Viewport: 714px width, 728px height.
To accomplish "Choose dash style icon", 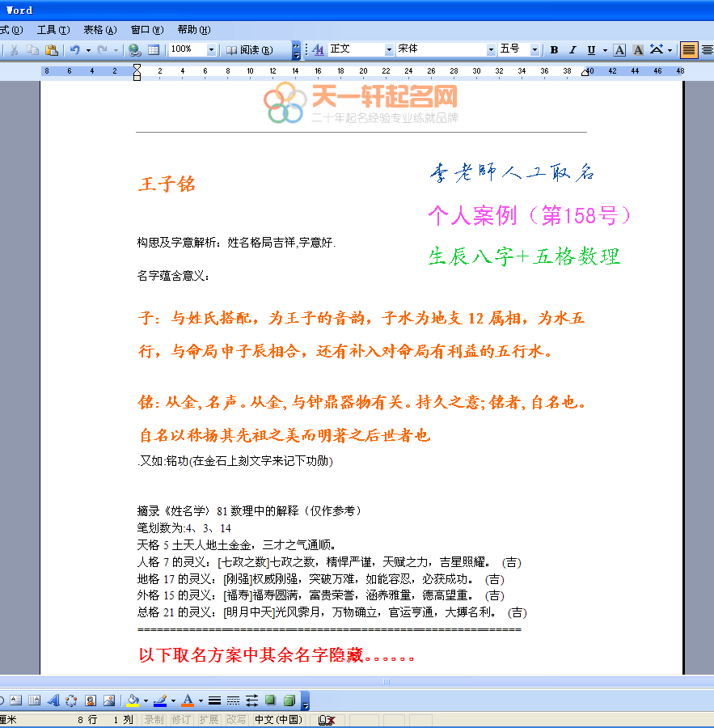I will (x=233, y=700).
